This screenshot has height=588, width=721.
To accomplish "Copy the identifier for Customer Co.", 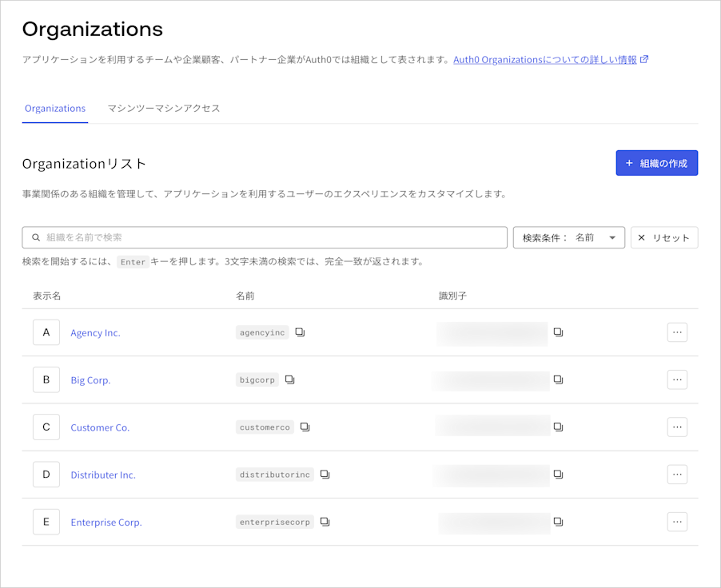I will point(558,427).
